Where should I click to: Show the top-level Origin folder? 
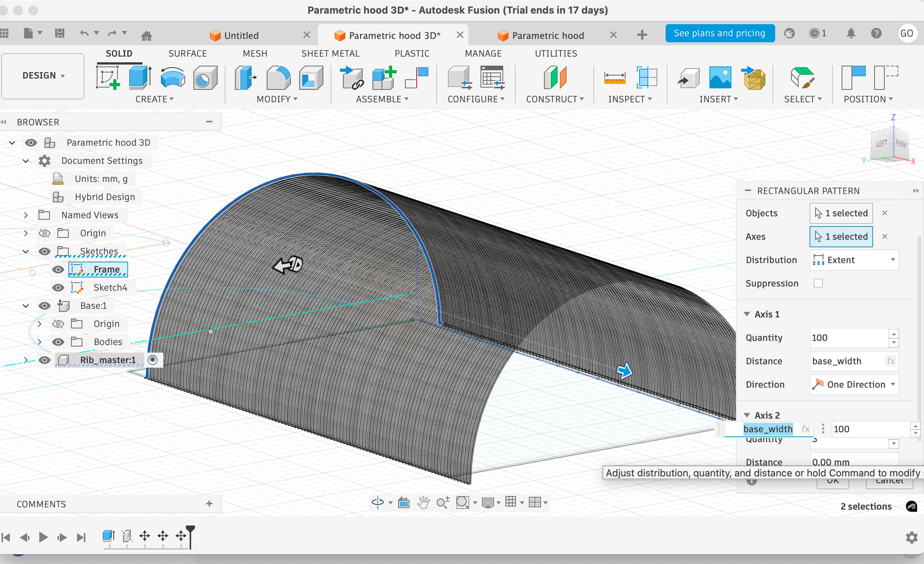(45, 233)
